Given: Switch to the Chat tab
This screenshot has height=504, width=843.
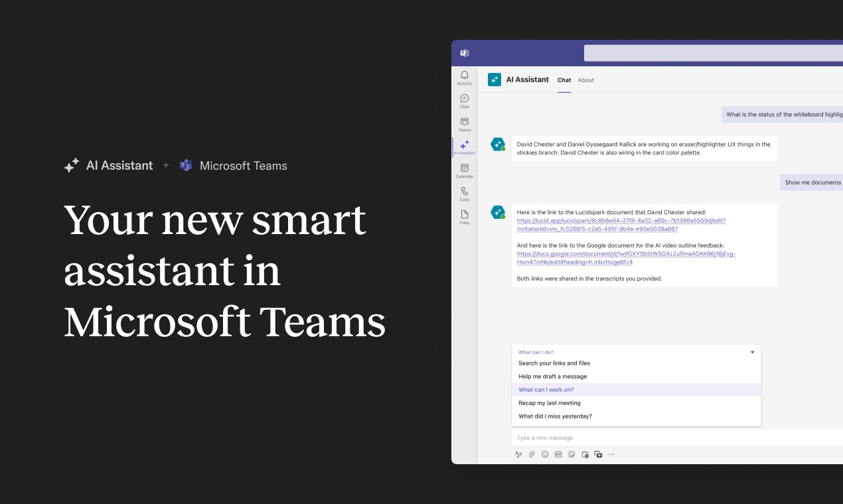Looking at the screenshot, I should coord(564,80).
